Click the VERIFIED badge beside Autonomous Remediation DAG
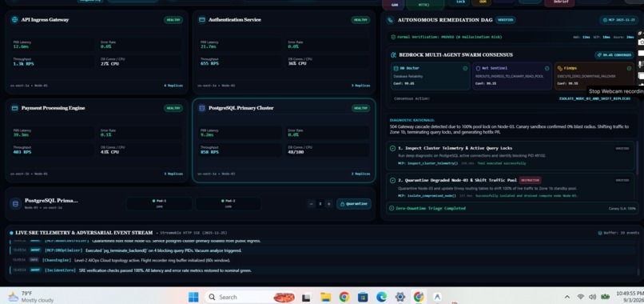Image resolution: width=644 pixels, height=304 pixels. point(505,20)
